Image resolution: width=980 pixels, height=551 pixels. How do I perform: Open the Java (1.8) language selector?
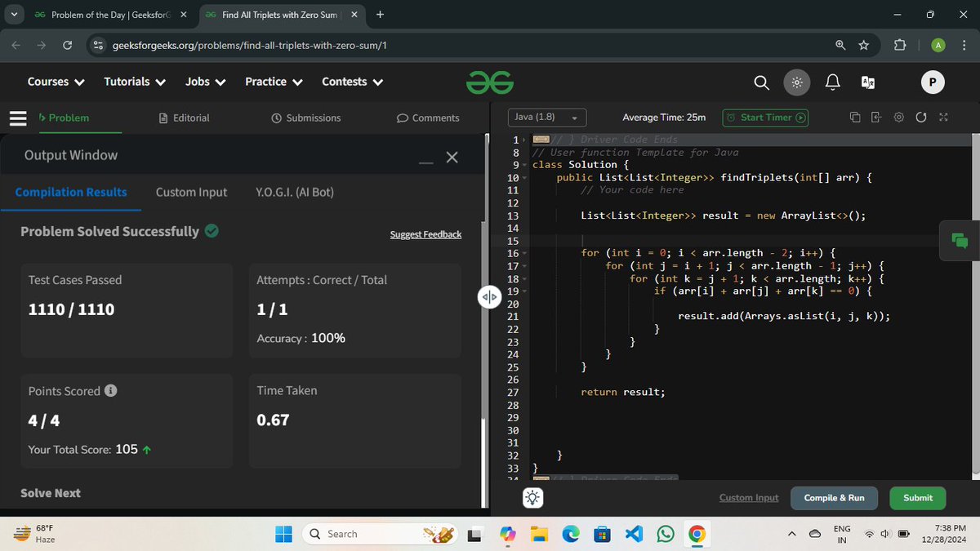tap(546, 118)
